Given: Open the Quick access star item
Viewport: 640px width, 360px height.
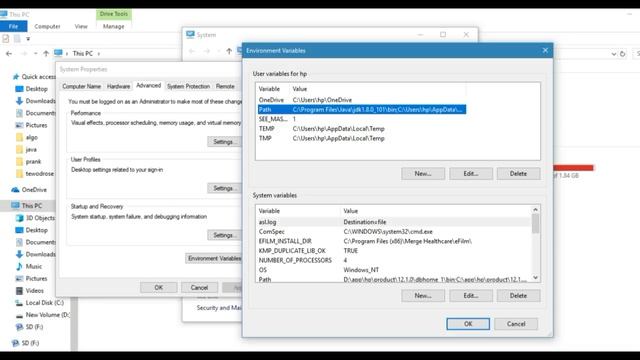Looking at the screenshot, I should tap(35, 77).
